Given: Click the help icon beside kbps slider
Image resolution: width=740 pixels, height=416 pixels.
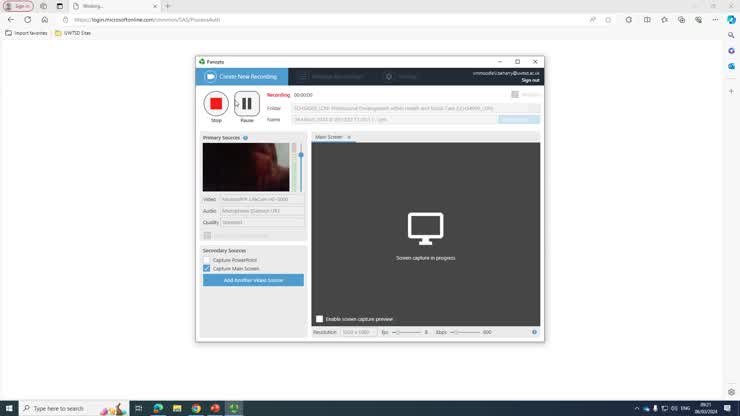Looking at the screenshot, I should tap(534, 332).
